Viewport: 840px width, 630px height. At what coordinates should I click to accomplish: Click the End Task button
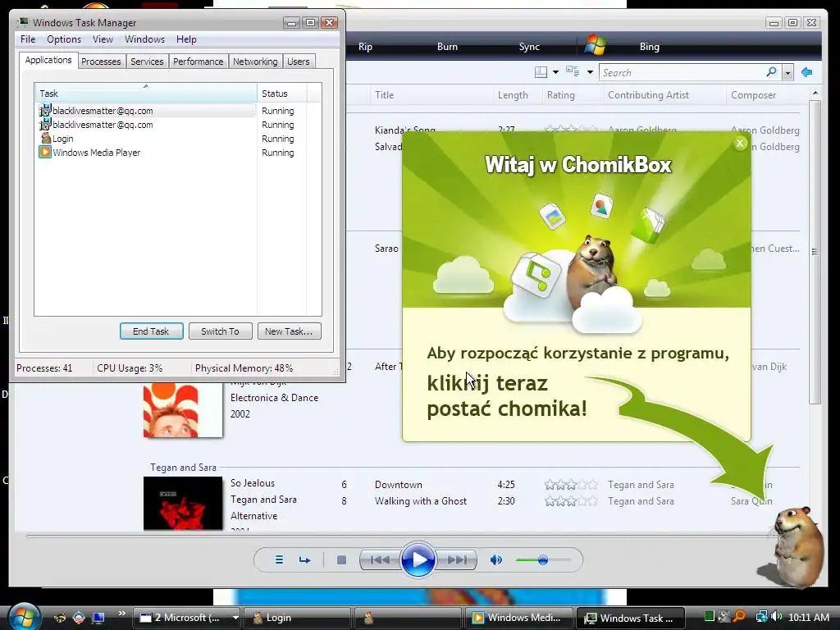click(x=151, y=331)
